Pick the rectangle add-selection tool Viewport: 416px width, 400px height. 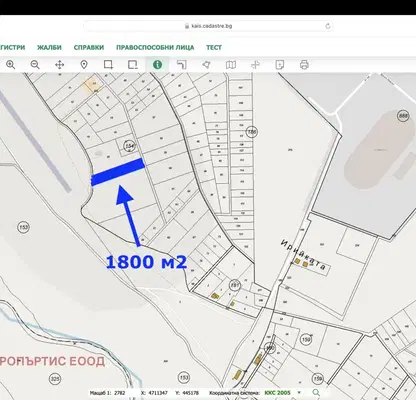[108, 65]
